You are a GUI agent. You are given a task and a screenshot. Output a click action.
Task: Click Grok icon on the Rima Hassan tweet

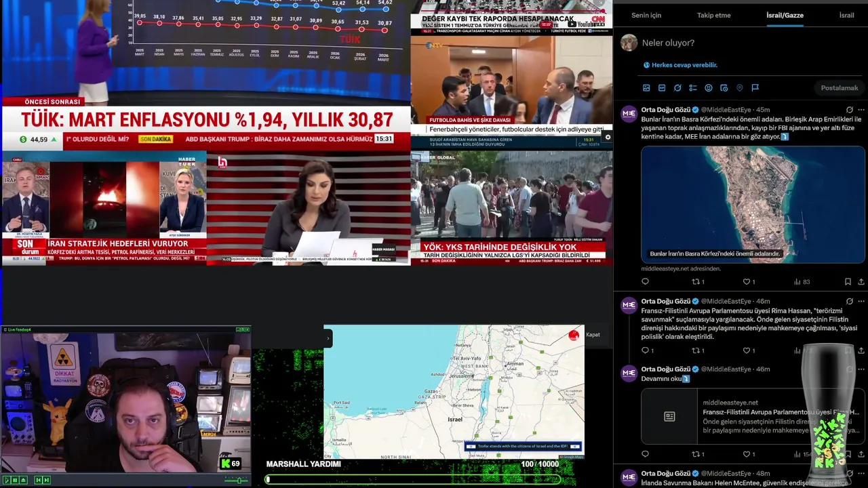(x=850, y=302)
